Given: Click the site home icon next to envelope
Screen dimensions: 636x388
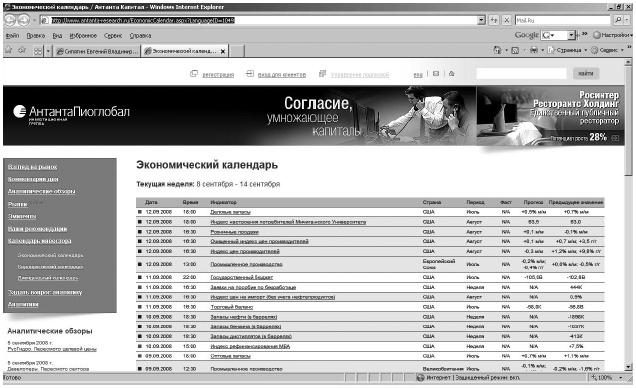Looking at the screenshot, I should tap(451, 74).
